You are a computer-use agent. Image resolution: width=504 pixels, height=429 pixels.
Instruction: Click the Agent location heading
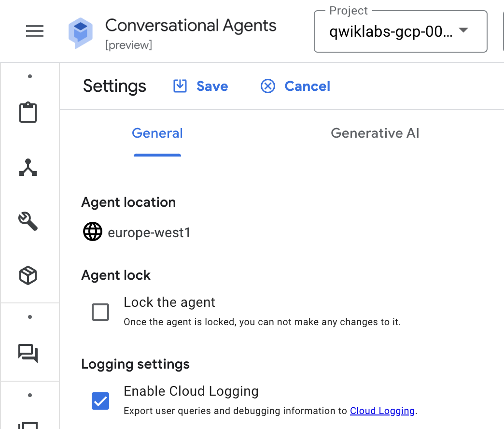[128, 202]
